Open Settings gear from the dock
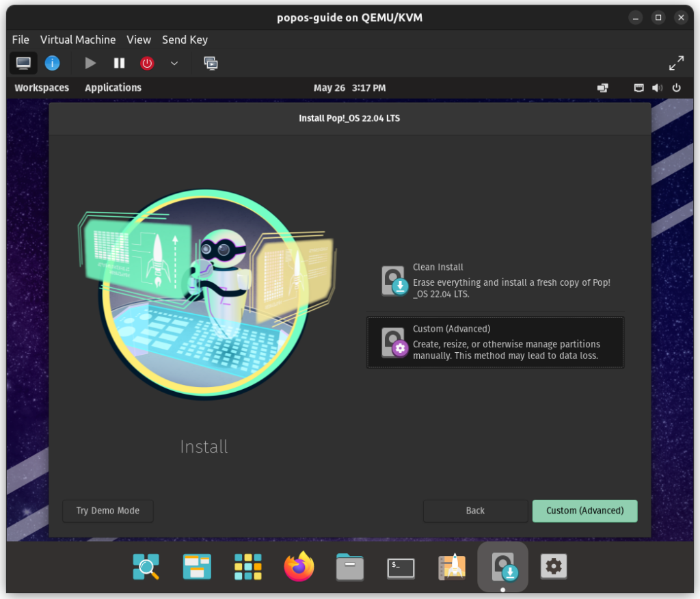Image resolution: width=700 pixels, height=599 pixels. pyautogui.click(x=554, y=566)
